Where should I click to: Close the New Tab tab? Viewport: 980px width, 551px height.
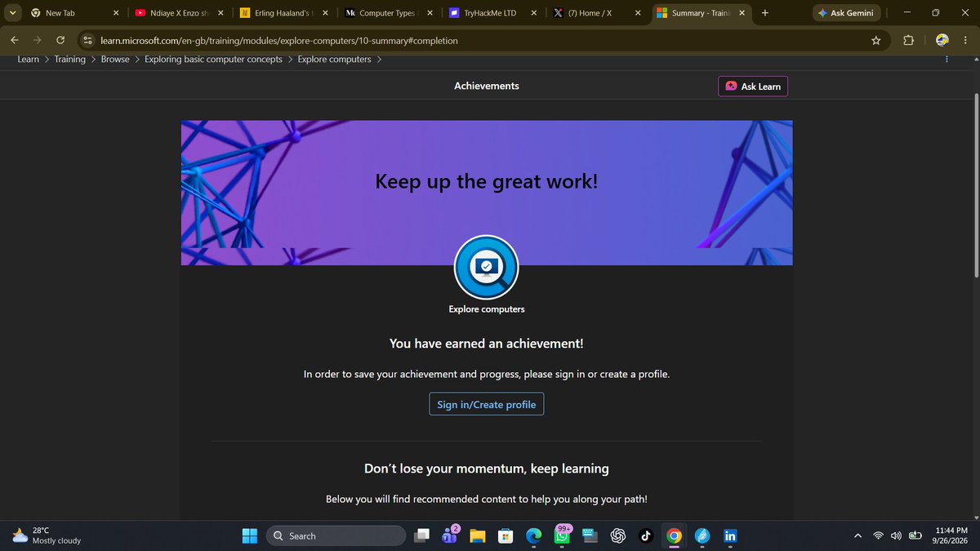tap(116, 13)
